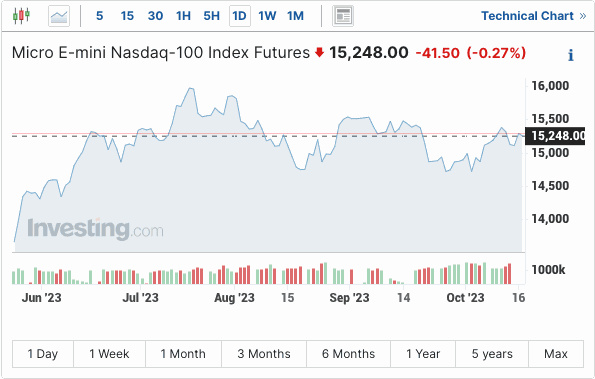Screen dimensions: 595x379
Task: Click the Jun '23 x-axis label
Action: click(41, 298)
